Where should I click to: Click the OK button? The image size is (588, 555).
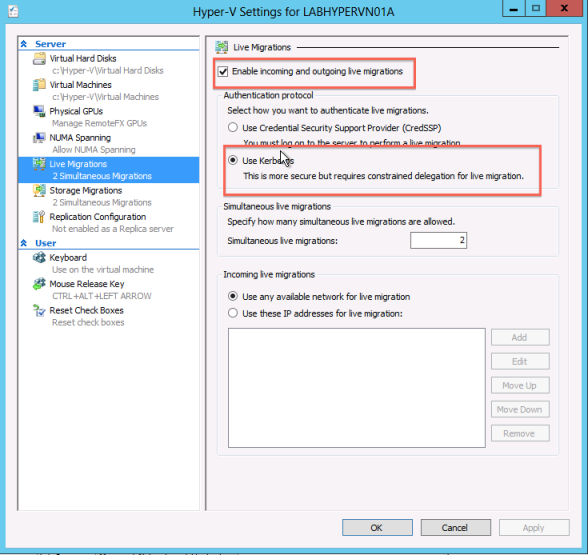tap(377, 528)
